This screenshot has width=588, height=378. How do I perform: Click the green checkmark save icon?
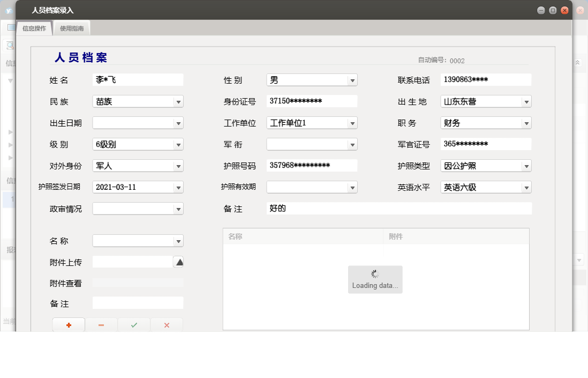(x=134, y=325)
